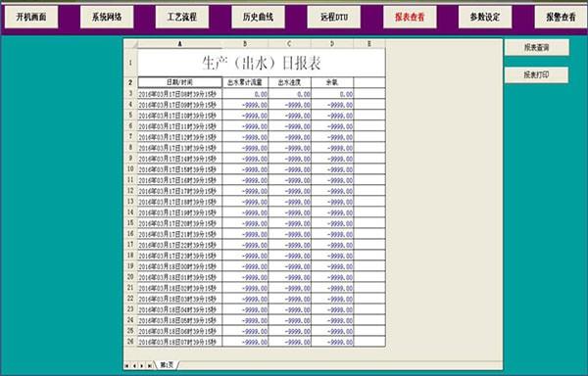Jump to last sheet navigation arrow
This screenshot has height=376, width=588.
coord(150,365)
